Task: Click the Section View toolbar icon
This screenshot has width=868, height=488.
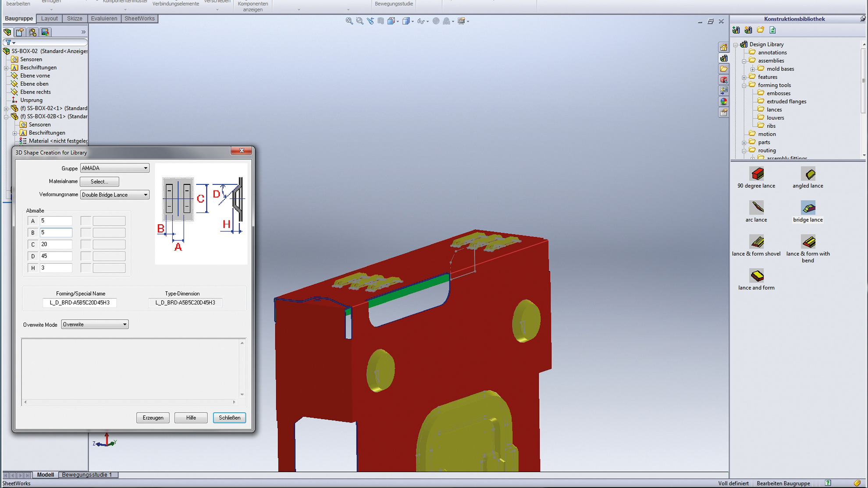Action: pos(380,21)
